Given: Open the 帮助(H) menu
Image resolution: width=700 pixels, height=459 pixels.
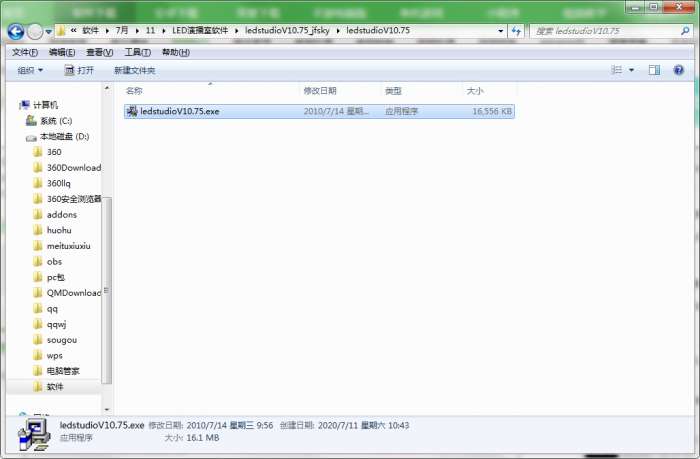Looking at the screenshot, I should [x=175, y=52].
